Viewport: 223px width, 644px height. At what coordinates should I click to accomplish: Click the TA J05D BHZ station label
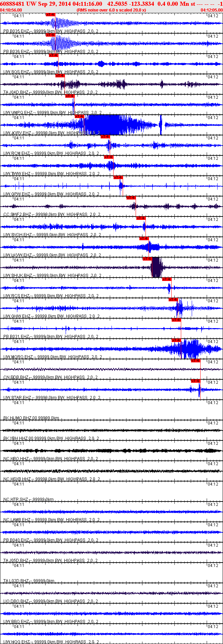point(51,561)
